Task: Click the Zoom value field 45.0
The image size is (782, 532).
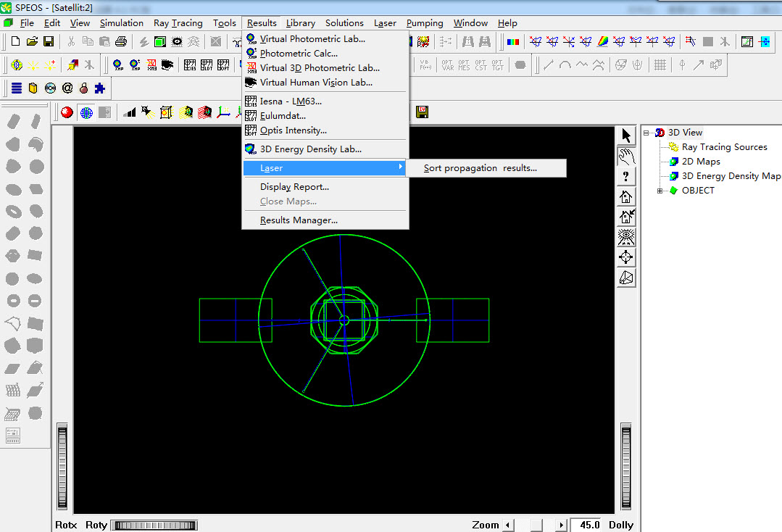Action: point(586,525)
